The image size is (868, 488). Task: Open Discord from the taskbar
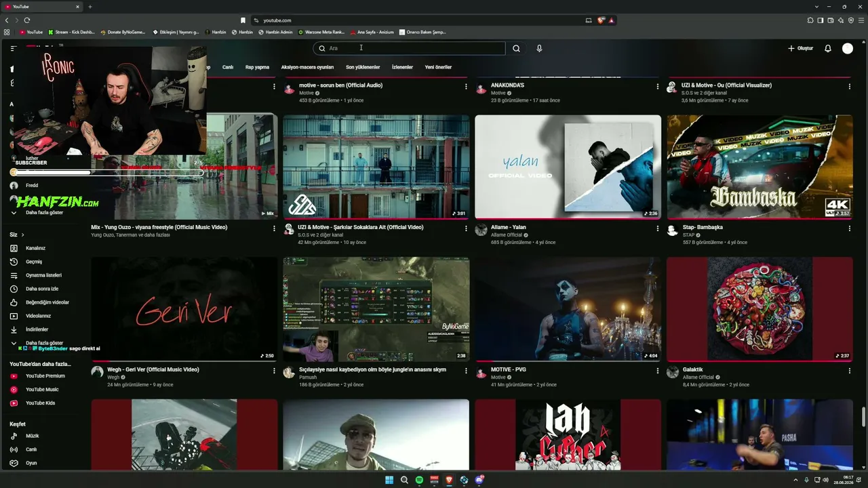[x=480, y=480]
